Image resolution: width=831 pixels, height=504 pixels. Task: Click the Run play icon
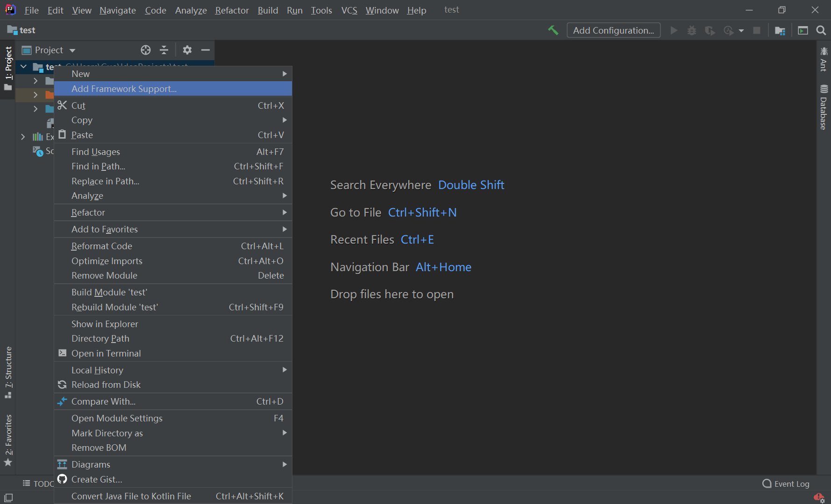click(674, 30)
